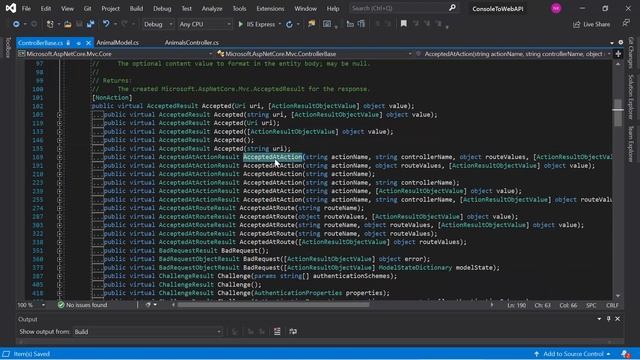The height and width of the screenshot is (360, 640).
Task: Click the browser refresh icon in toolbar
Action: click(x=289, y=24)
